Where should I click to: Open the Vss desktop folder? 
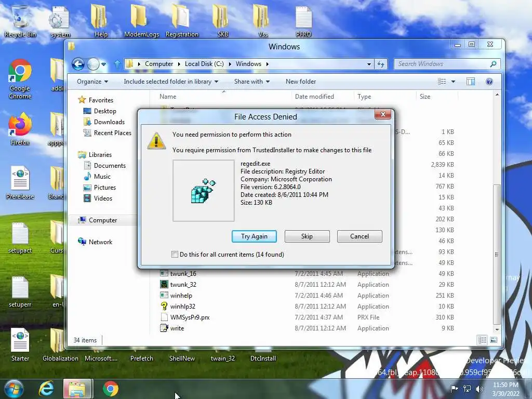click(263, 21)
